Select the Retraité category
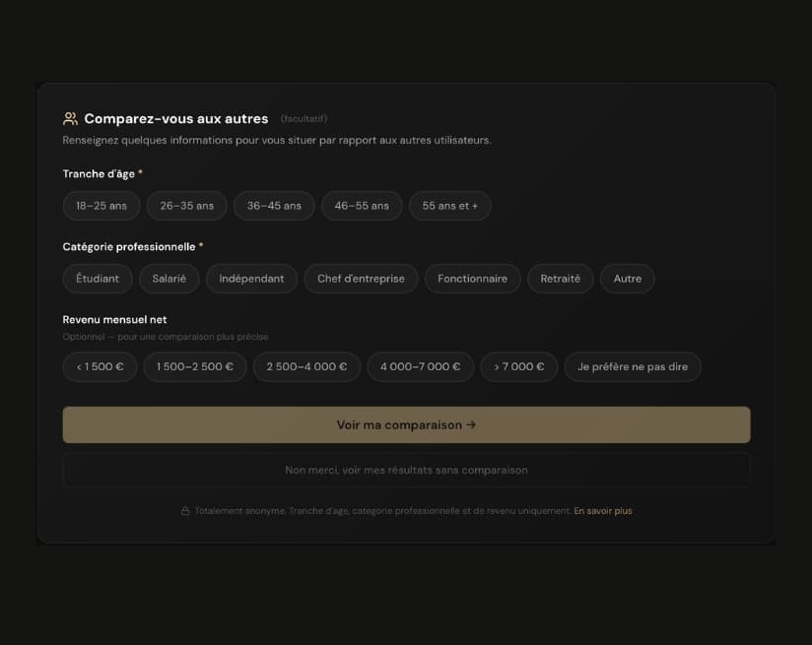Viewport: 812px width, 645px height. coord(560,279)
